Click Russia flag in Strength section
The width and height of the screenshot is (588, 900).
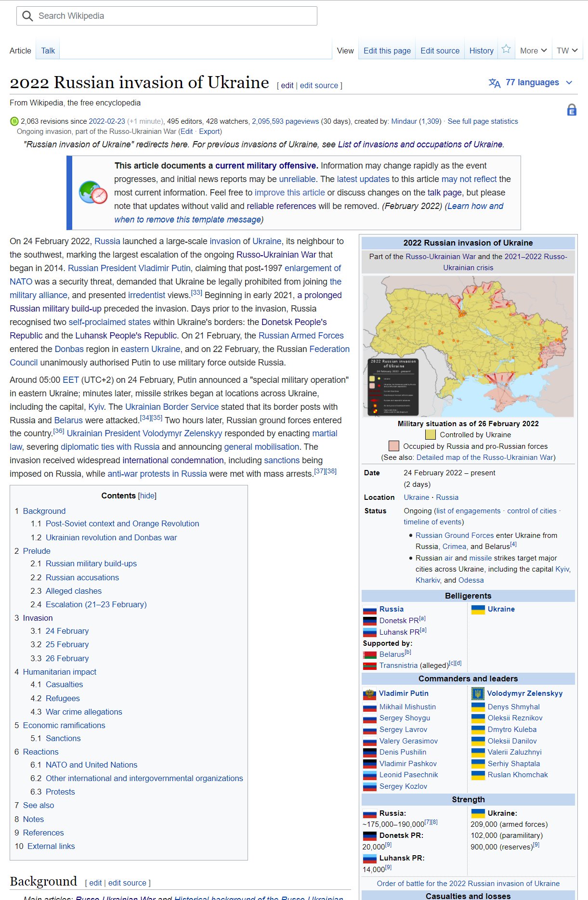370,814
